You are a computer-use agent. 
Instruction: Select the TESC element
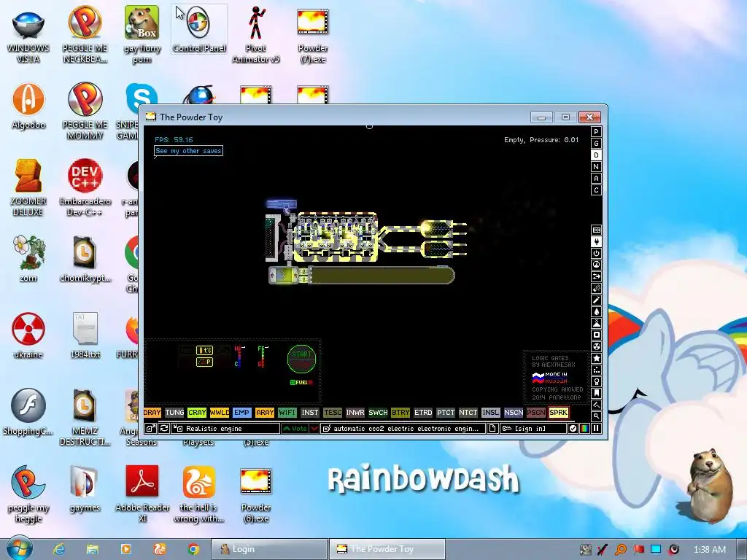click(333, 413)
